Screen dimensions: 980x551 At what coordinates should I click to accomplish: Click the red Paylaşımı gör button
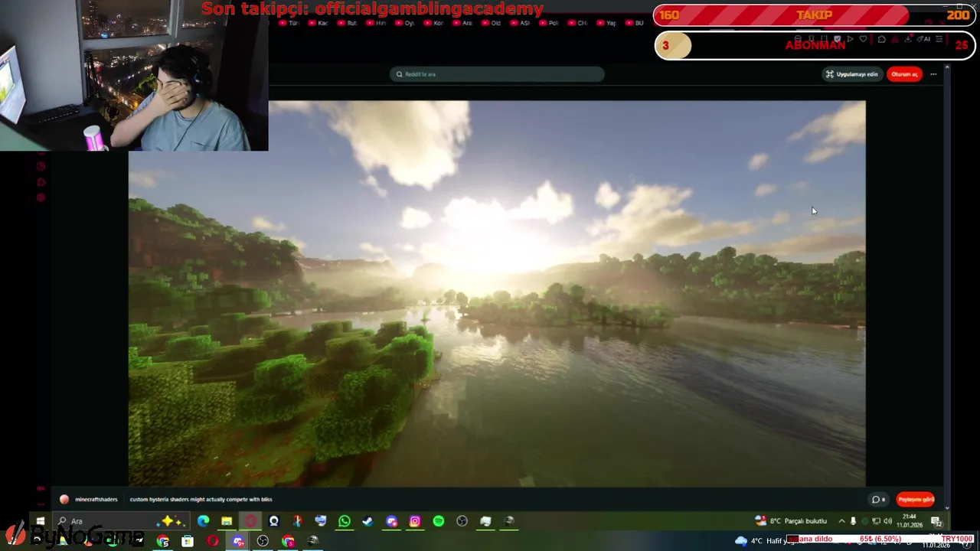tap(916, 500)
